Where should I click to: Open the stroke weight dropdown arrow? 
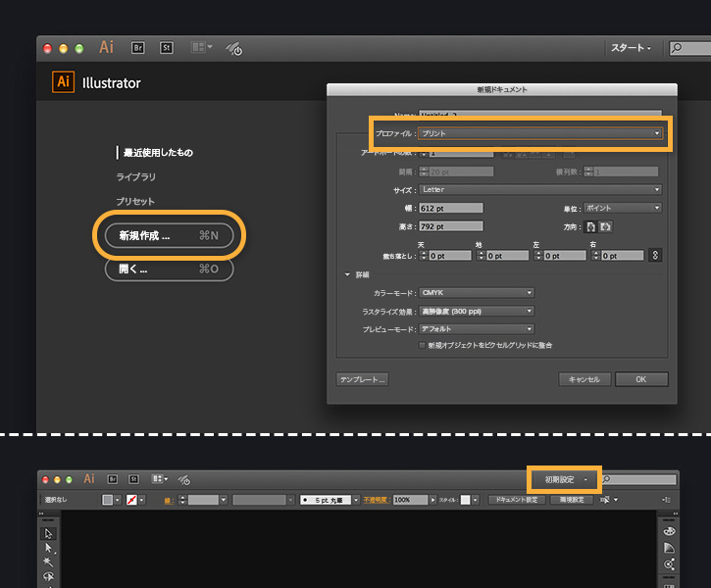click(x=223, y=500)
